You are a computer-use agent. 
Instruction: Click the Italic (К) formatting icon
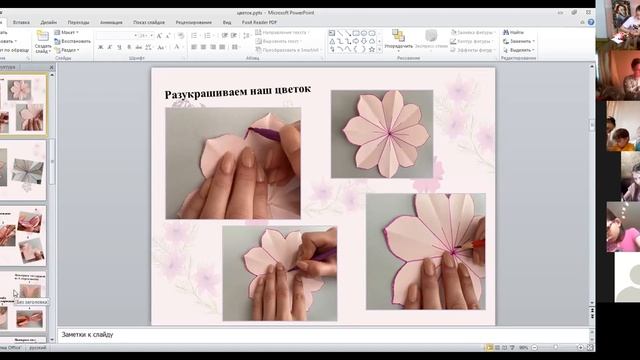(x=110, y=47)
